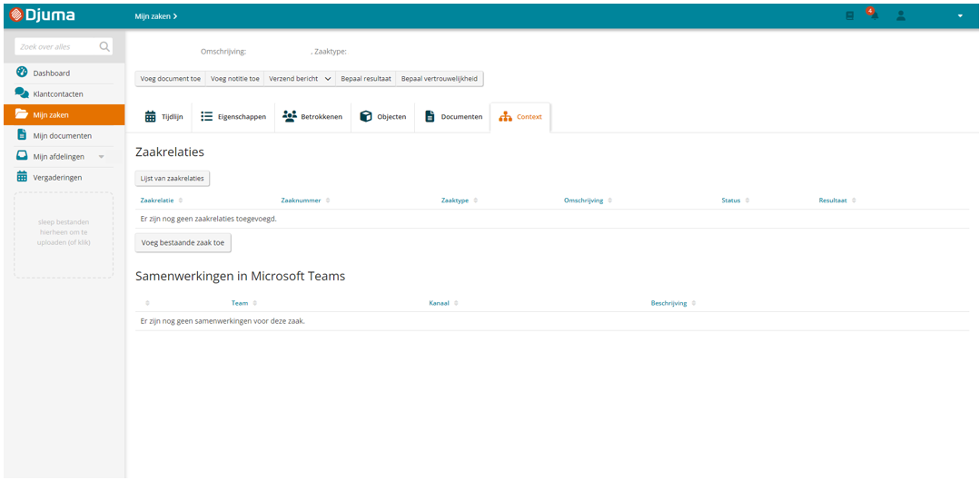Open Dashboard via its gauge icon

22,73
